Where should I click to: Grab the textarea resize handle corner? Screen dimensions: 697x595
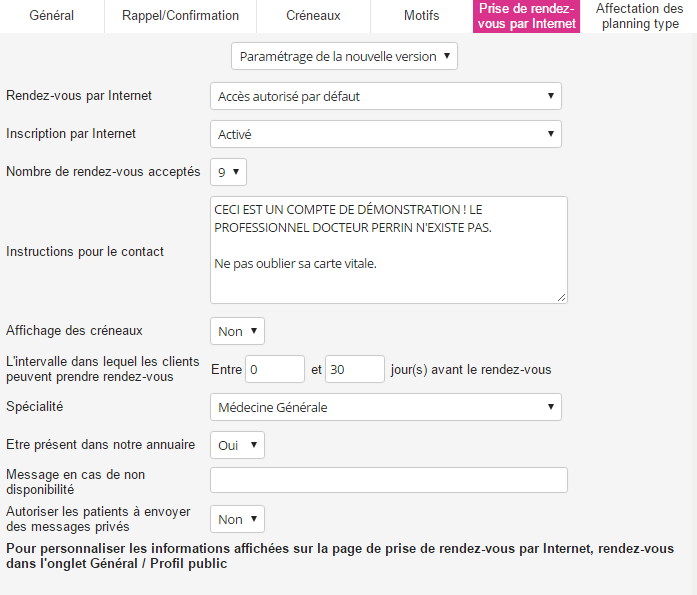pos(562,298)
